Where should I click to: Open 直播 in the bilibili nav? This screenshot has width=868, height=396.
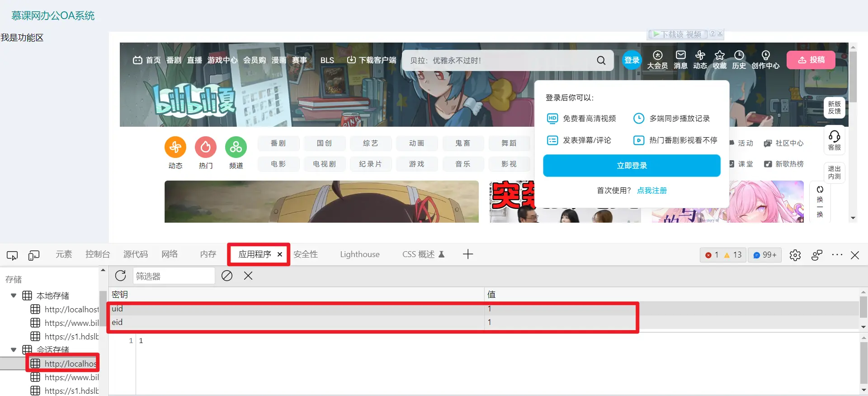194,60
